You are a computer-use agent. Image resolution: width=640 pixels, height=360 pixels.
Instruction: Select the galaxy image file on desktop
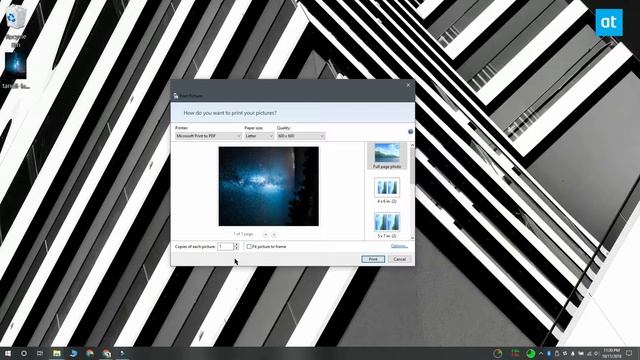[x=16, y=70]
